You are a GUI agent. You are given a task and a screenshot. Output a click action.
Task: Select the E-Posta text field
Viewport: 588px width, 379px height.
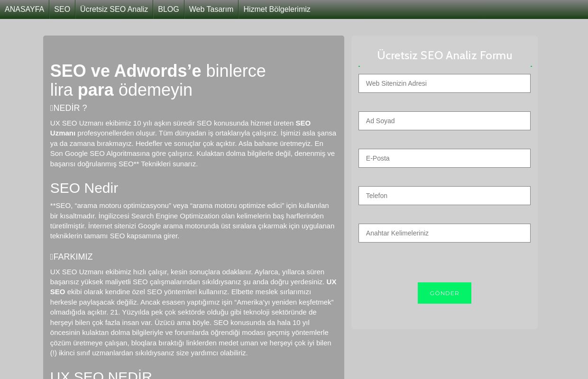[x=444, y=158]
